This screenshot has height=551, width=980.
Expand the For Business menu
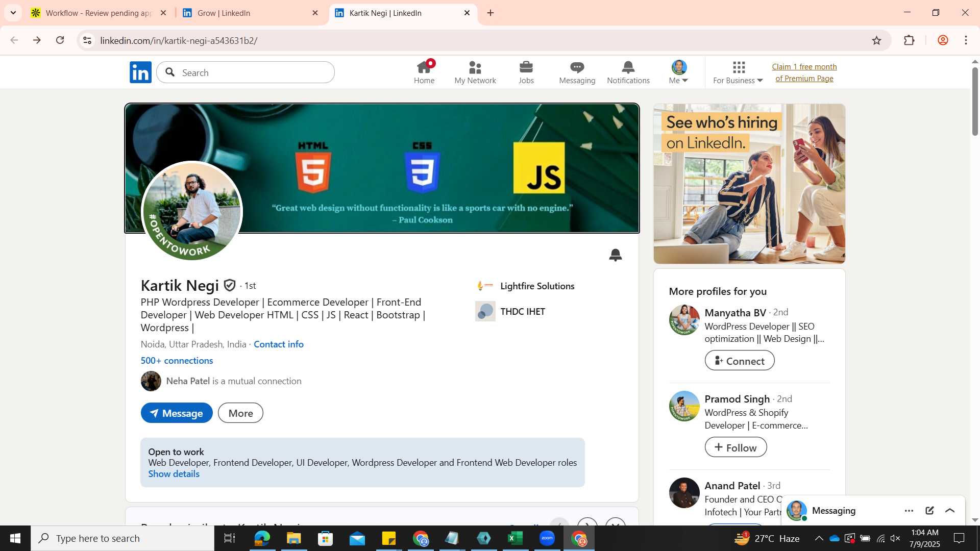click(738, 72)
